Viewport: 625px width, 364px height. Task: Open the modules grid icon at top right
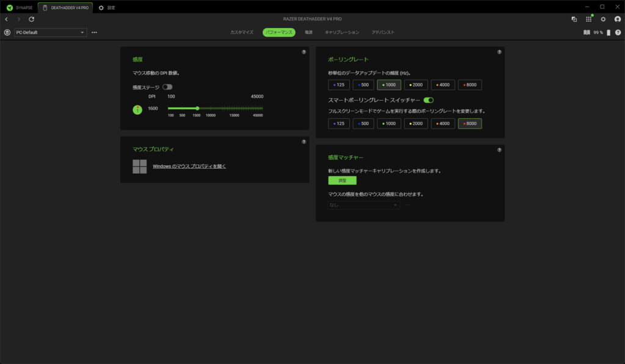click(588, 20)
